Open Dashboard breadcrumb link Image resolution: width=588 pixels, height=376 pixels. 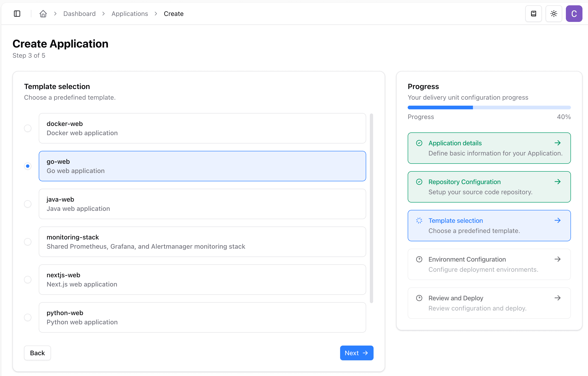tap(79, 14)
